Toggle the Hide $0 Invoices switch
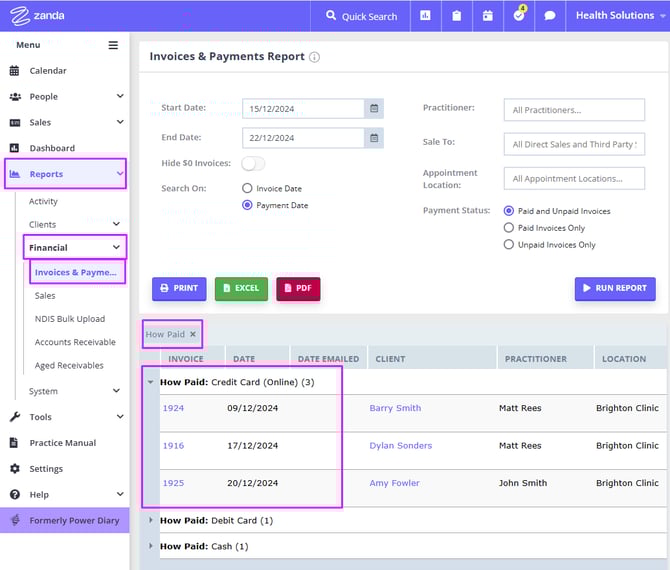 click(253, 163)
